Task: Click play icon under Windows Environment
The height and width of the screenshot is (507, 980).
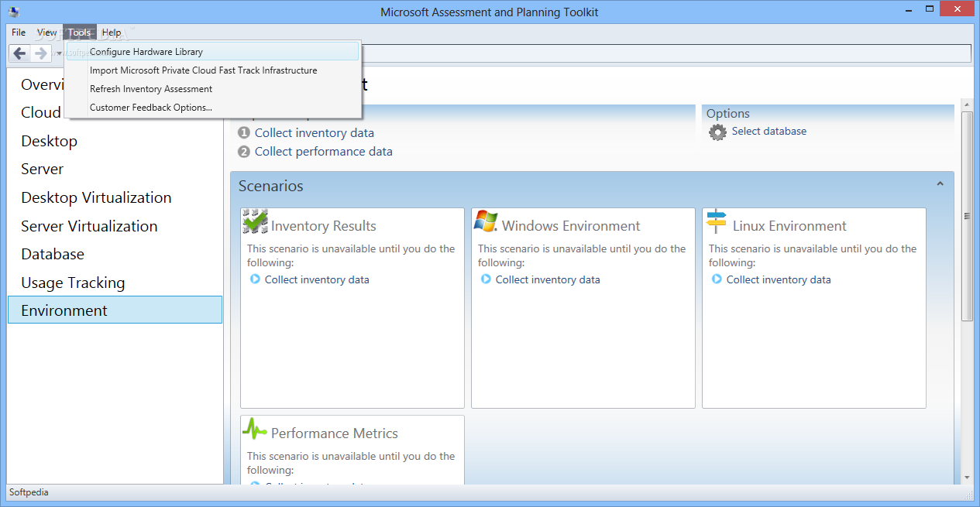Action: pos(486,279)
